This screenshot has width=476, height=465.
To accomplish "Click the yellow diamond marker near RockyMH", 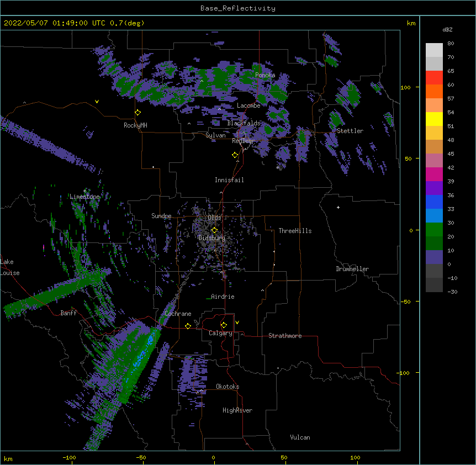I will tap(138, 113).
